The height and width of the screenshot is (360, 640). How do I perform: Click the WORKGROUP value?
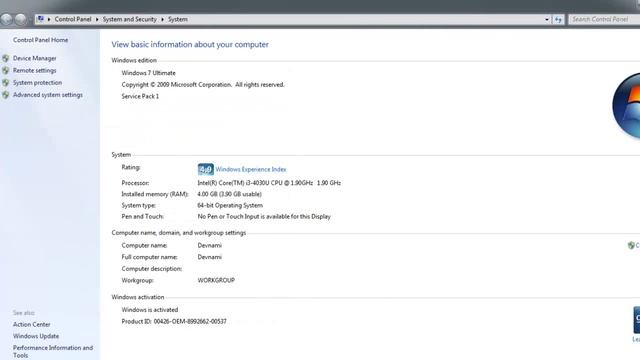click(216, 280)
